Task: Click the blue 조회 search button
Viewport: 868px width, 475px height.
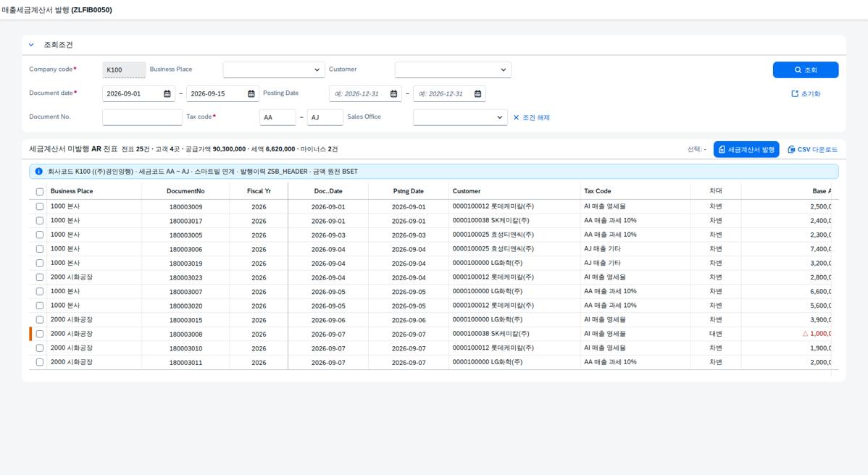Action: [x=806, y=70]
